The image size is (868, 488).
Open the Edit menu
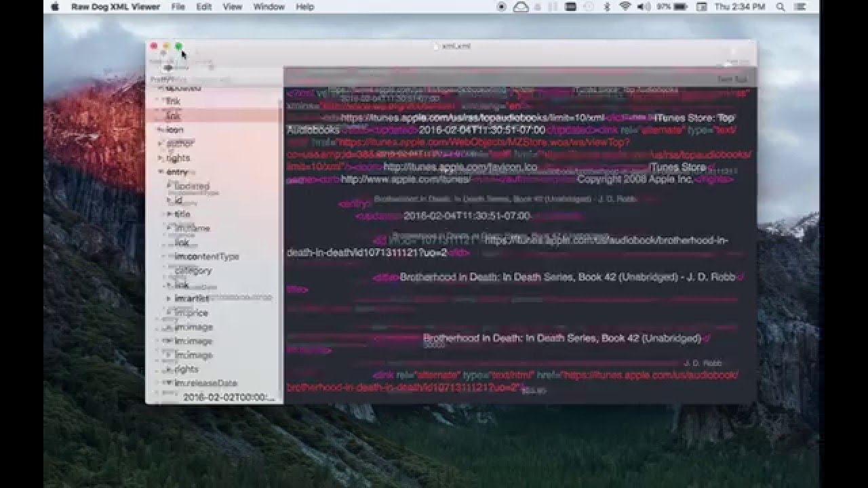pos(204,7)
